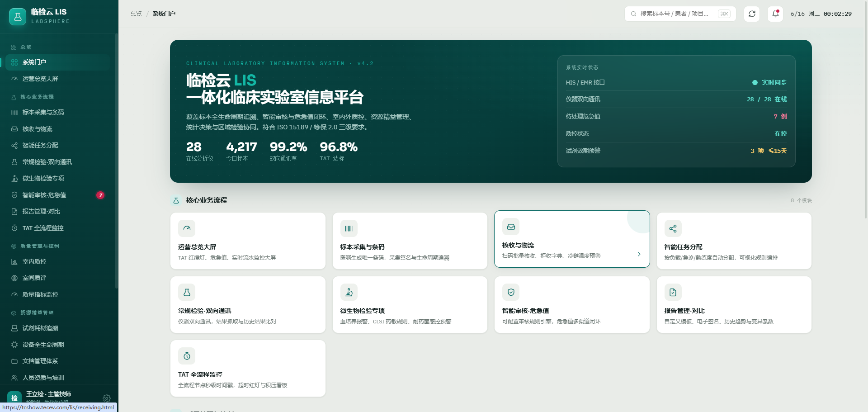
Task: Click the 28 / 28 在线 value
Action: point(767,99)
